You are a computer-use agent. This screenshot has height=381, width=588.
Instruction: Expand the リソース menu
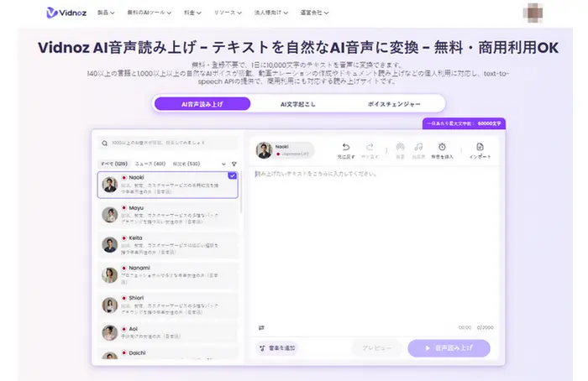point(228,13)
